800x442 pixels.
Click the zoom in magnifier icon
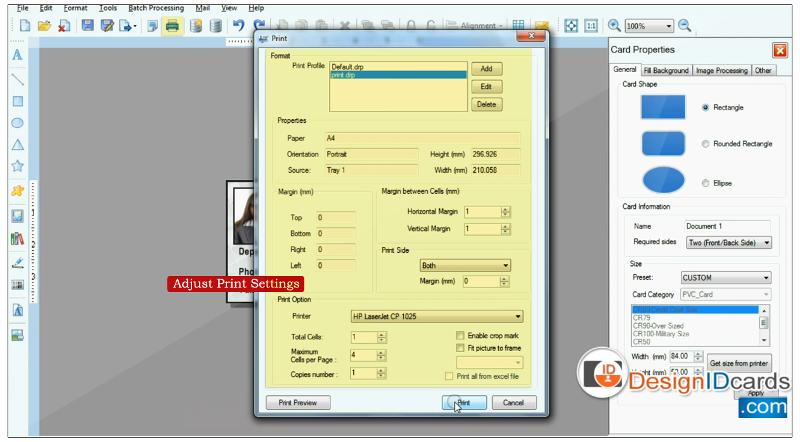tap(614, 26)
